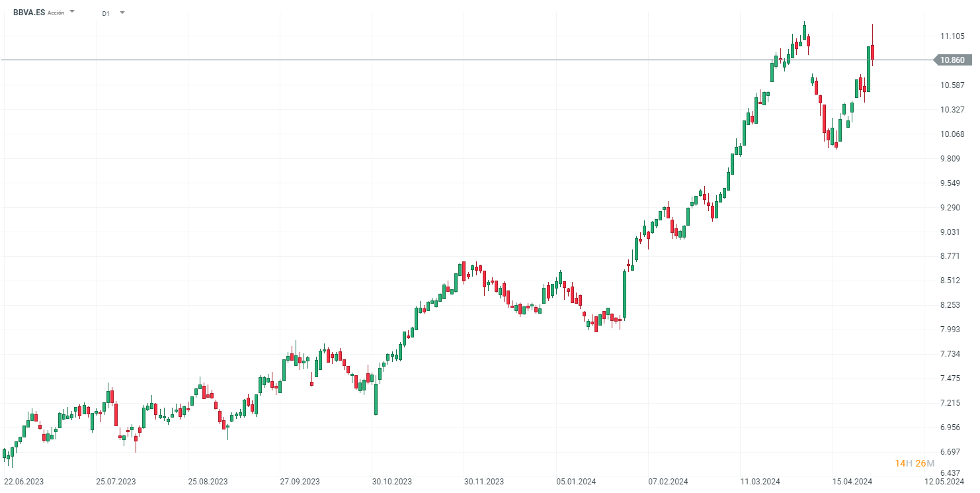Click the BBVA.ES symbol name

(29, 12)
